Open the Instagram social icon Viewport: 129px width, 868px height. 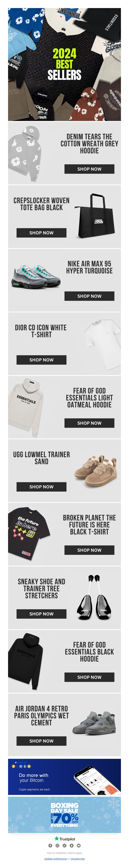tap(57, 845)
